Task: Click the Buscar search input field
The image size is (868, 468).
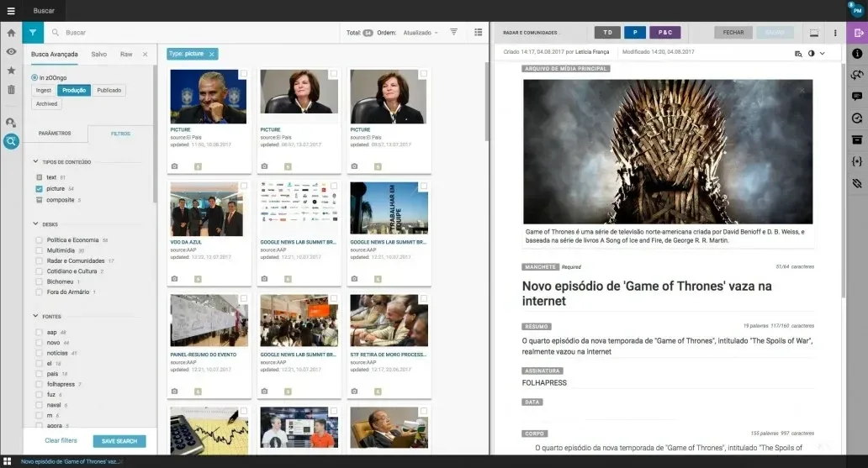Action: tap(193, 33)
